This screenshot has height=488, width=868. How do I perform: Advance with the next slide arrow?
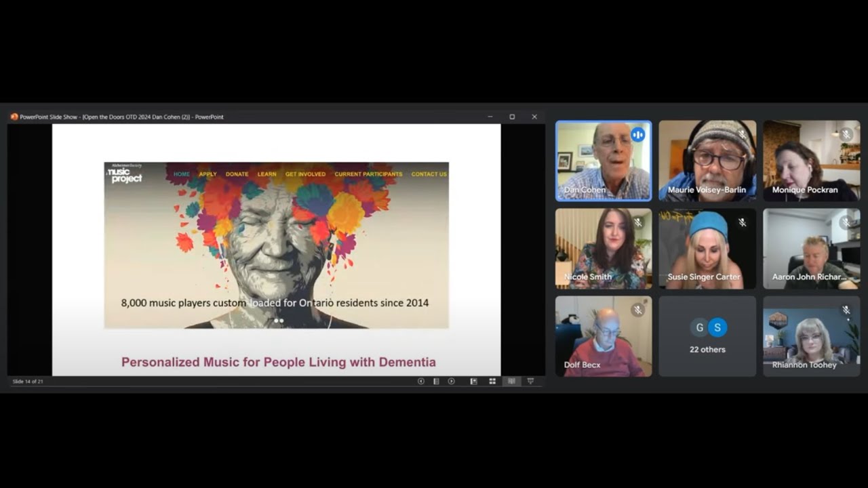click(451, 382)
